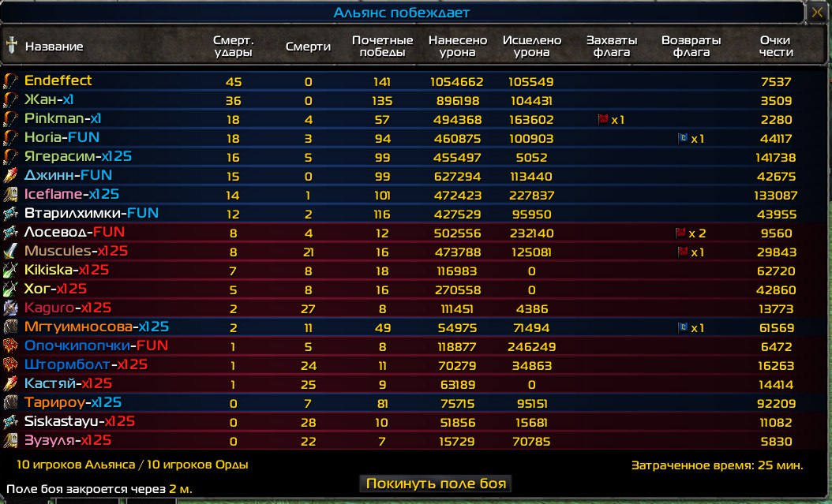Viewport: 832px width, 504px height.
Task: Click the red flag icon in Pinkman-x1 row
Action: 604,119
